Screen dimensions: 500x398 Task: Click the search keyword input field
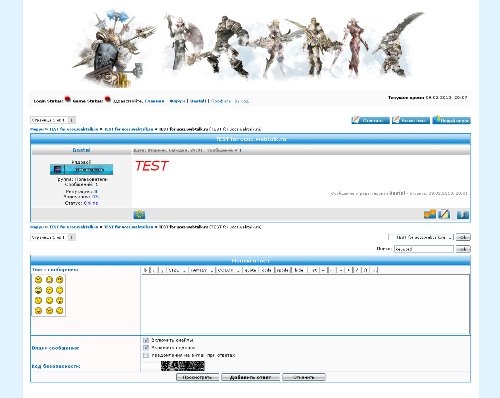click(424, 249)
